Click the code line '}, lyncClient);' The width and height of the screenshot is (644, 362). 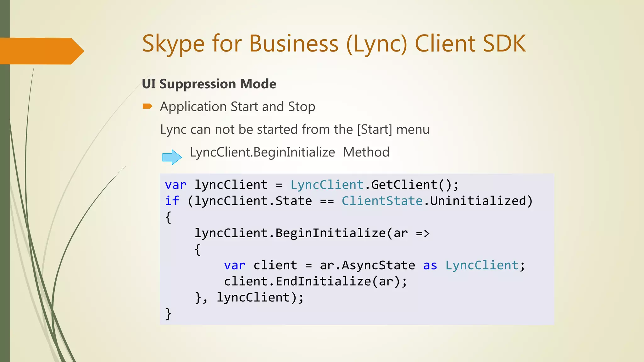coord(249,298)
